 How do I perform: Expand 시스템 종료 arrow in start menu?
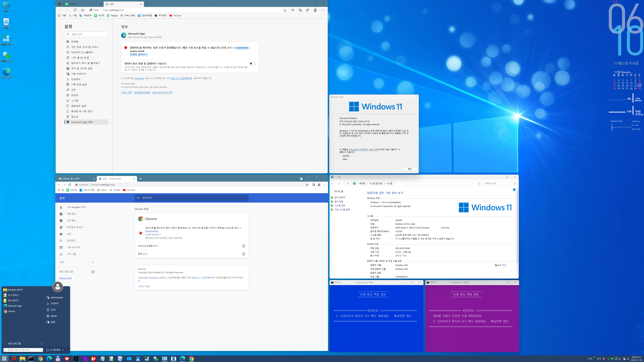pos(63,350)
